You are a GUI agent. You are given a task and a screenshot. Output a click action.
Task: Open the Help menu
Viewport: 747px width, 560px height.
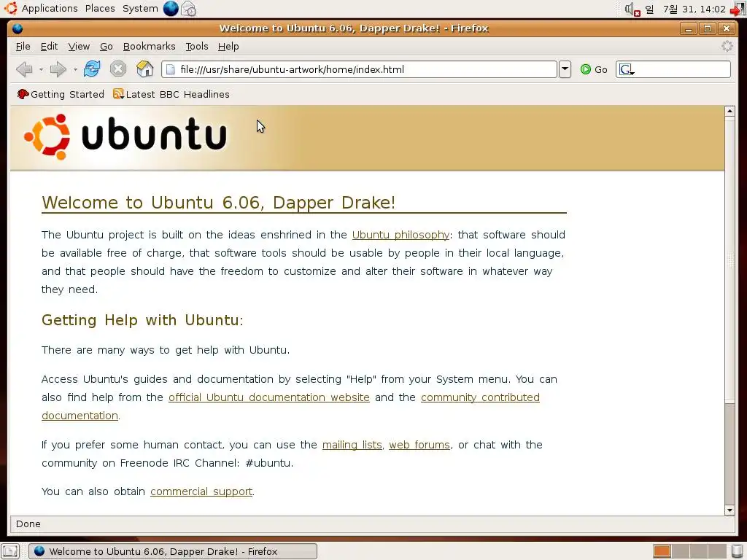[228, 46]
